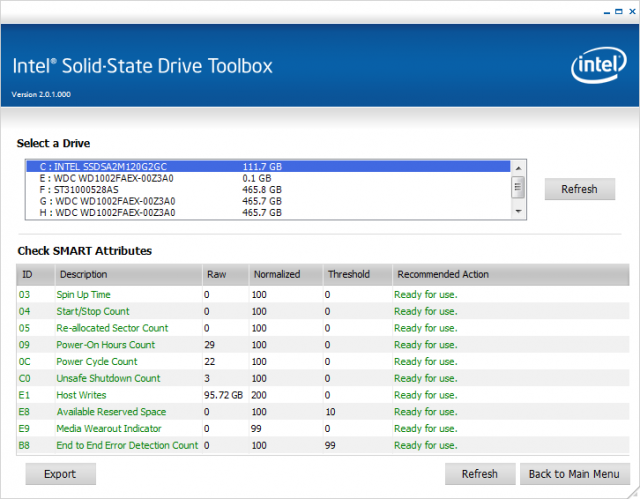Open the Power Cycle Count attribute
Screen dimensions: 640x499
click(x=97, y=361)
